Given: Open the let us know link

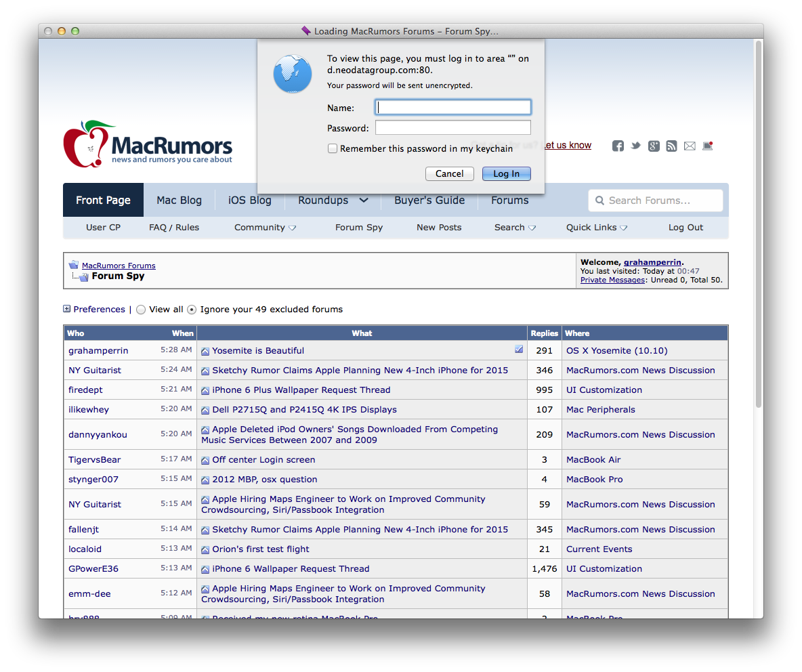Looking at the screenshot, I should click(x=568, y=145).
